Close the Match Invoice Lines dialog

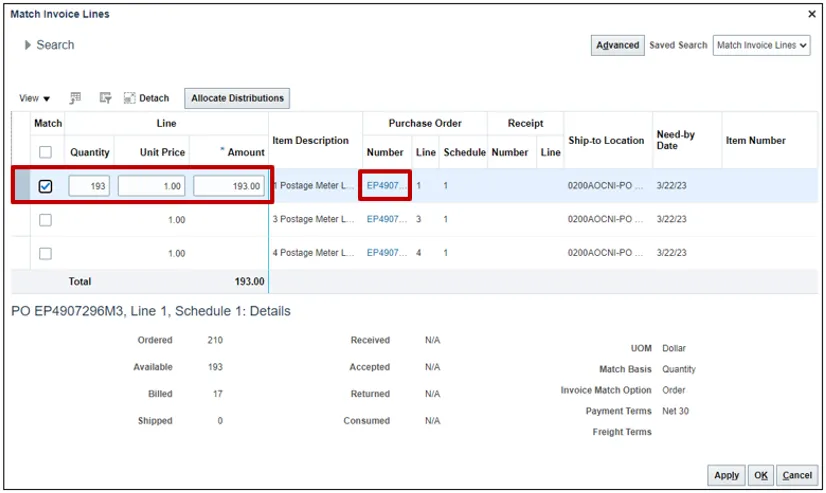811,14
